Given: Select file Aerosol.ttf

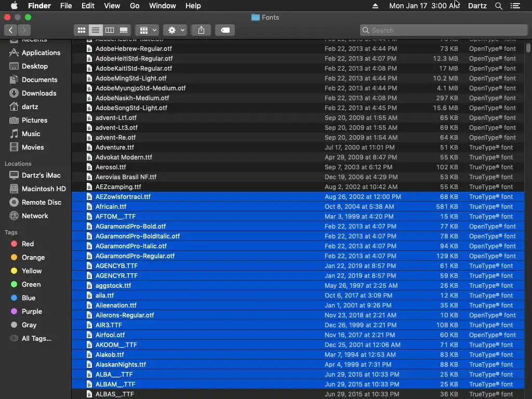Looking at the screenshot, I should (298, 167).
